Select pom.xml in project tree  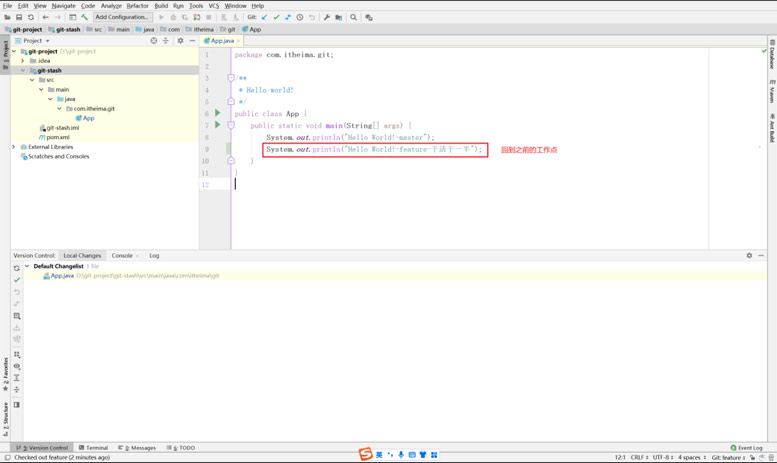[x=55, y=137]
